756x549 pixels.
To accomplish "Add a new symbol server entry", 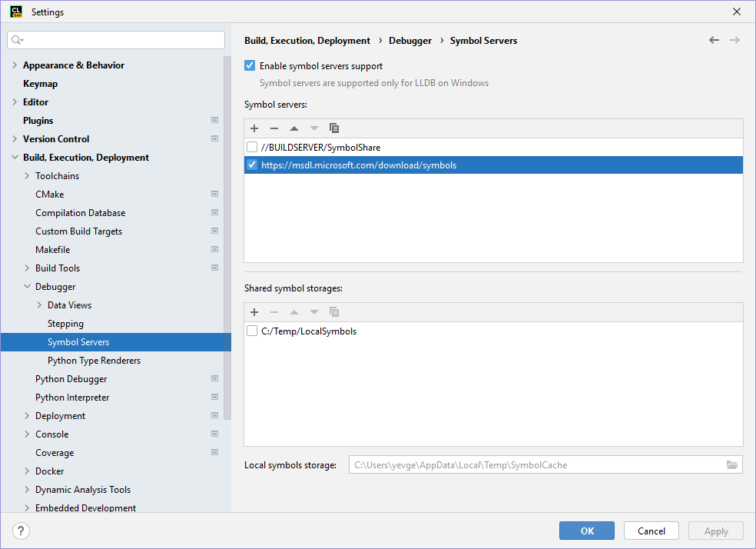I will [x=254, y=128].
